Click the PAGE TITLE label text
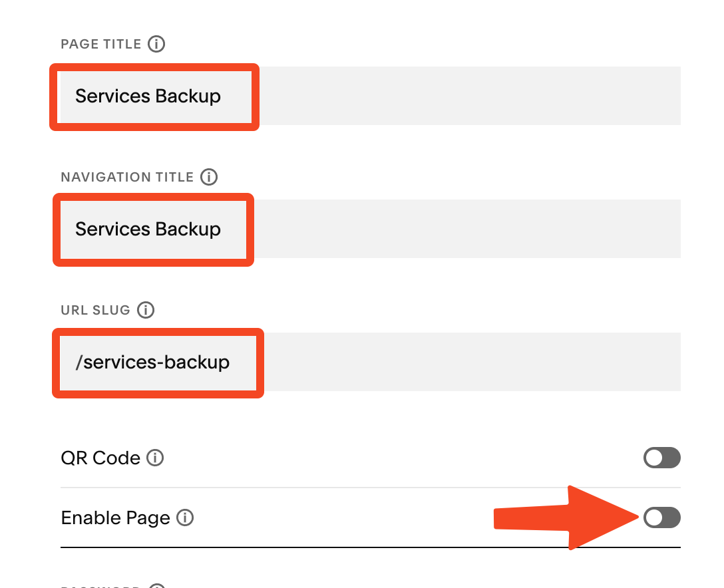Viewport: 724px width, 588px height. [101, 45]
